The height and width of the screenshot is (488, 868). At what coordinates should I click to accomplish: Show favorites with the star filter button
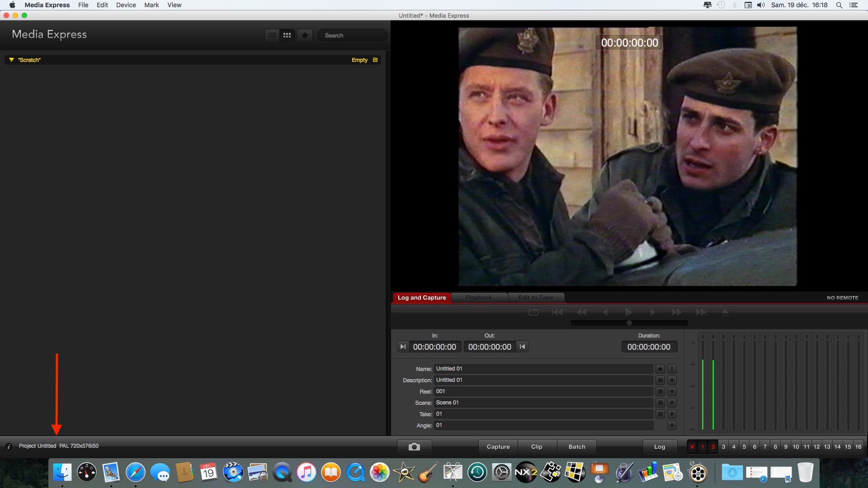click(305, 35)
